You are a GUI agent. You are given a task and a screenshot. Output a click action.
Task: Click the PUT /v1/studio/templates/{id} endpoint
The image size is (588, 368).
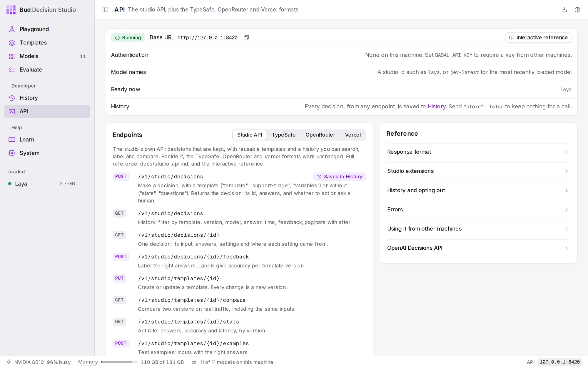pyautogui.click(x=179, y=279)
